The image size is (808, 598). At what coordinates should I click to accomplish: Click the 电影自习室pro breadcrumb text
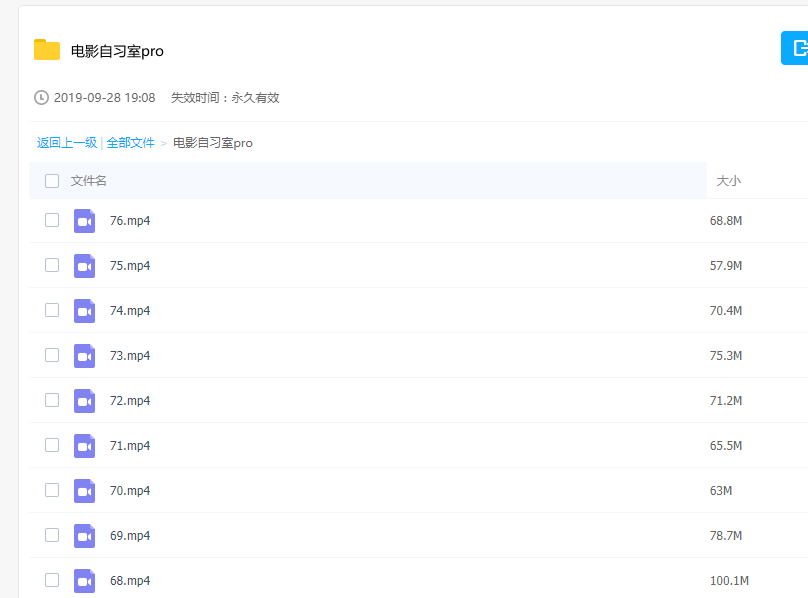point(213,143)
